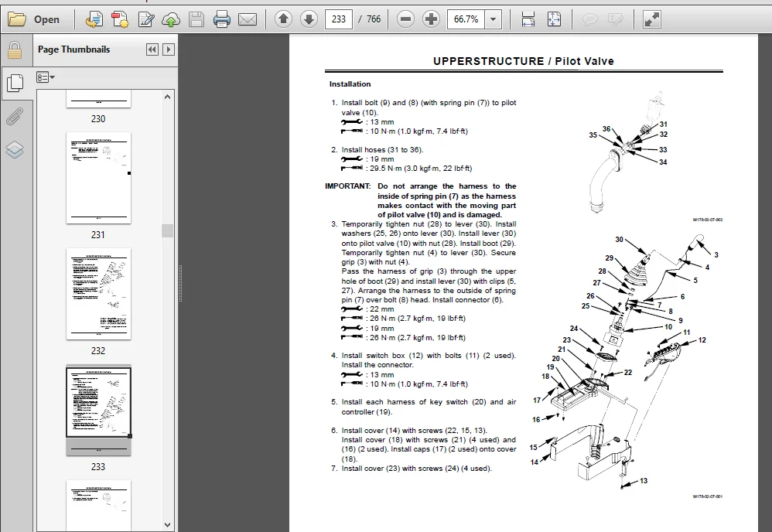
Task: Select the page 233 thumbnail
Action: (x=98, y=411)
